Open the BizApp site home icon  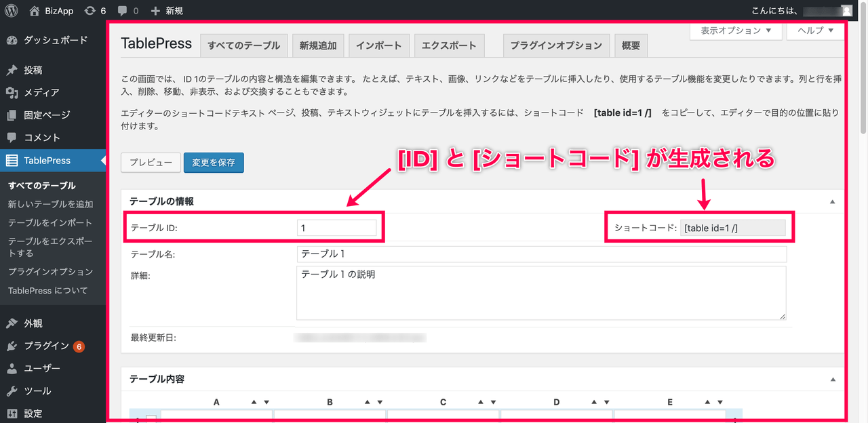pos(35,11)
